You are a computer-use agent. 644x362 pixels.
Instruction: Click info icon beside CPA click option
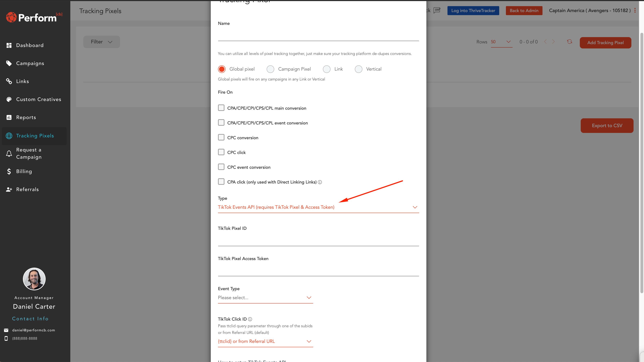coord(320,182)
